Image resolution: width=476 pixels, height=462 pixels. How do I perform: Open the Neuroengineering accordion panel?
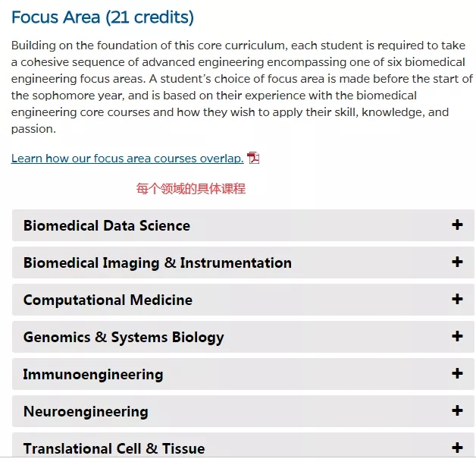[243, 411]
